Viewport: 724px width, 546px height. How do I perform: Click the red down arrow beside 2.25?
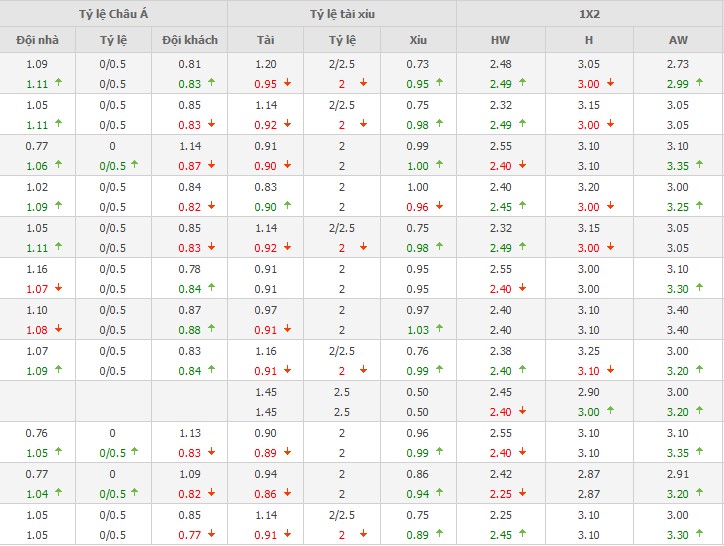[x=523, y=493]
